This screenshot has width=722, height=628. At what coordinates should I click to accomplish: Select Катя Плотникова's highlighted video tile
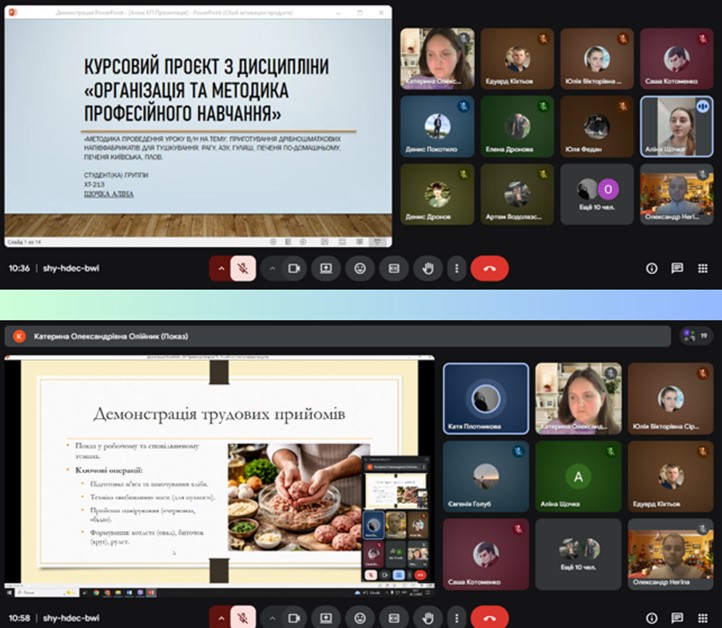click(485, 398)
